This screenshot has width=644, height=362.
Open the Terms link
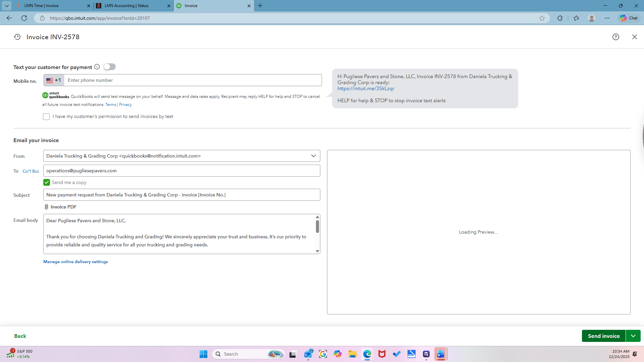[111, 105]
